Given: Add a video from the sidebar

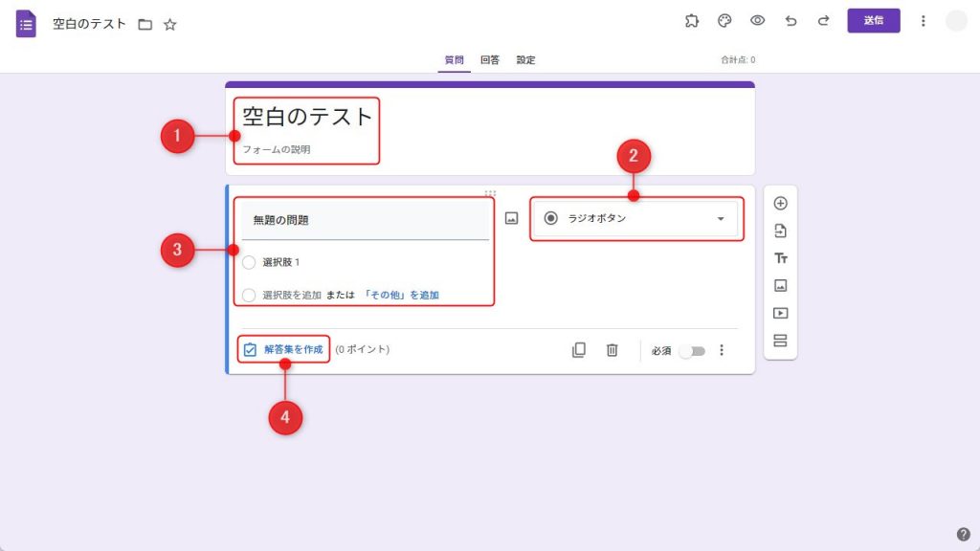Looking at the screenshot, I should (780, 313).
